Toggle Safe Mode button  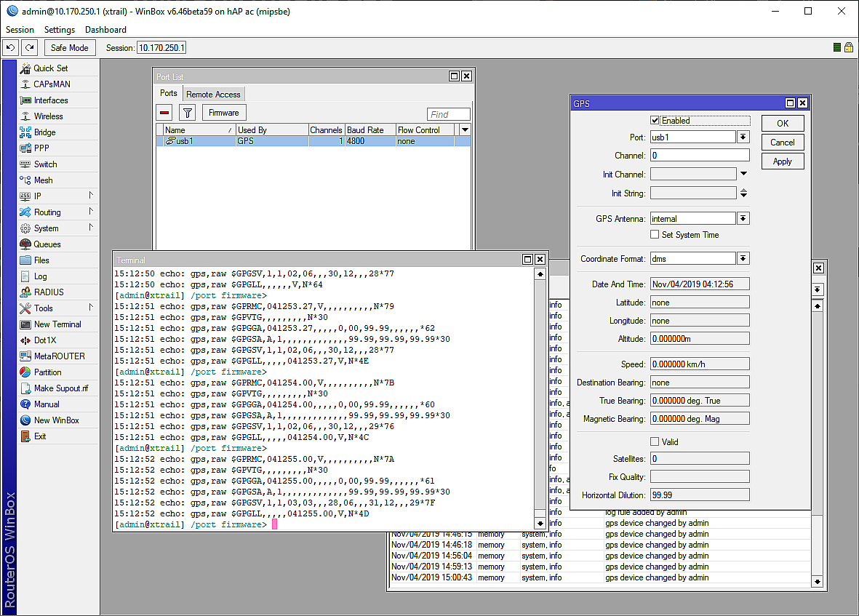pyautogui.click(x=70, y=48)
